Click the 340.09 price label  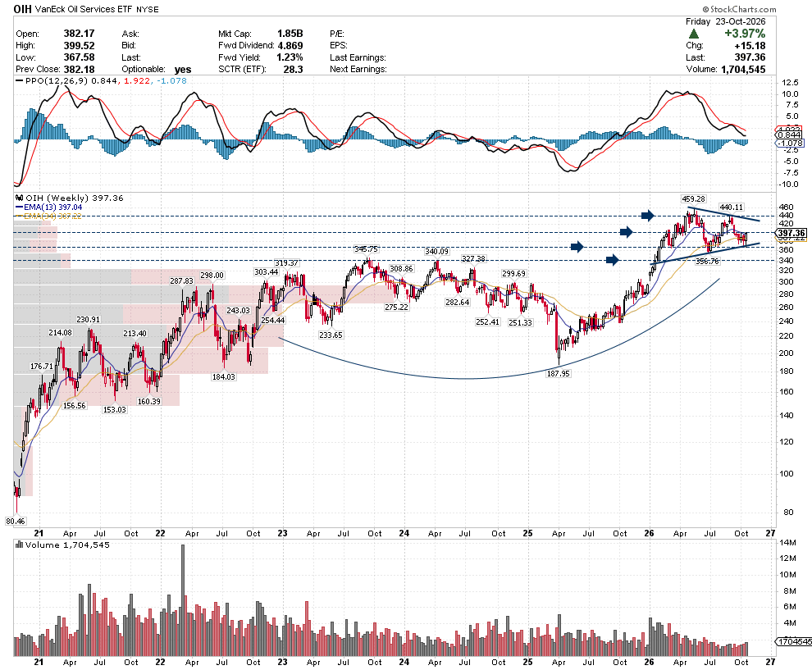(x=436, y=252)
